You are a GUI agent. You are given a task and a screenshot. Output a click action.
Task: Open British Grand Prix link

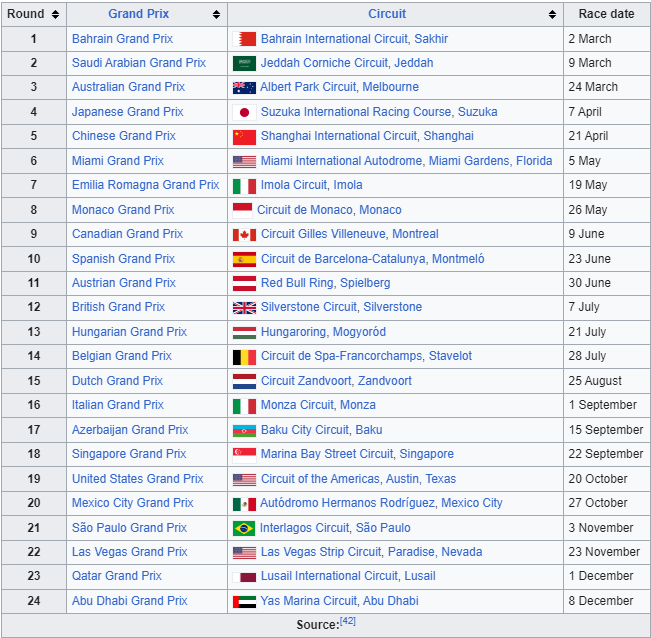tap(118, 307)
